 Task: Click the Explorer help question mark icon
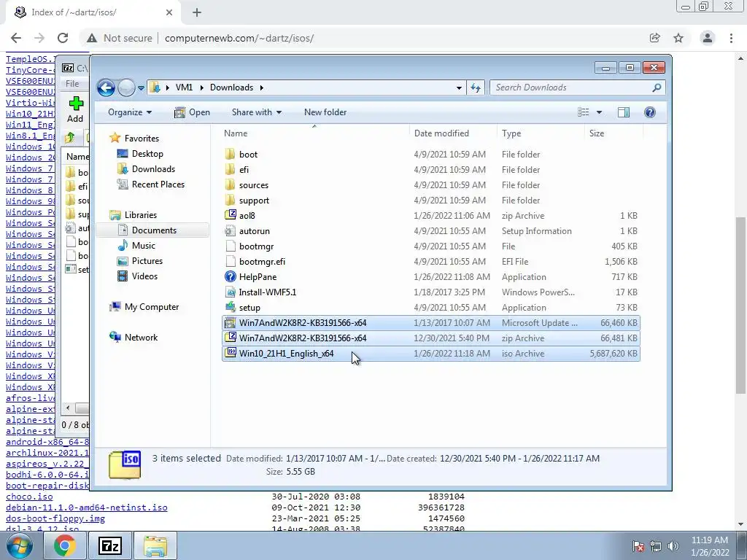click(650, 112)
